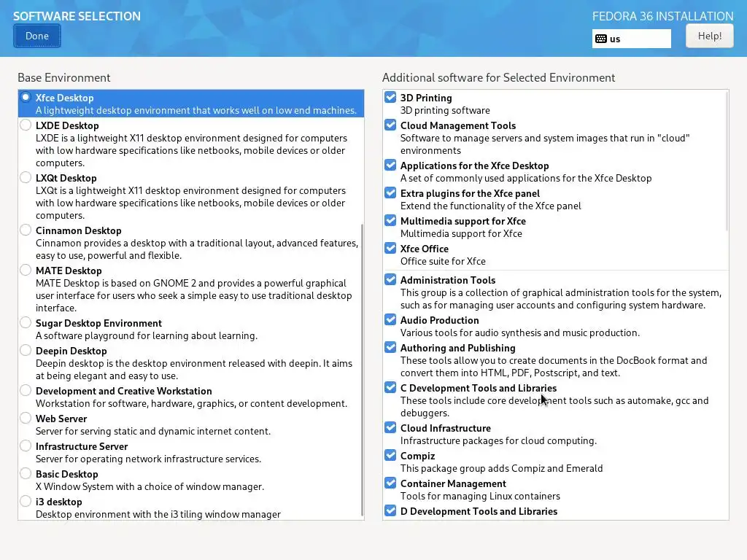Uncheck C Development Tools and Libraries
The image size is (747, 560).
coord(390,387)
